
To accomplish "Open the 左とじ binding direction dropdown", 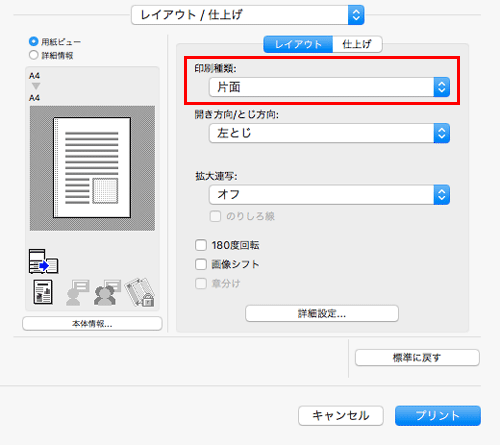I will coord(329,133).
